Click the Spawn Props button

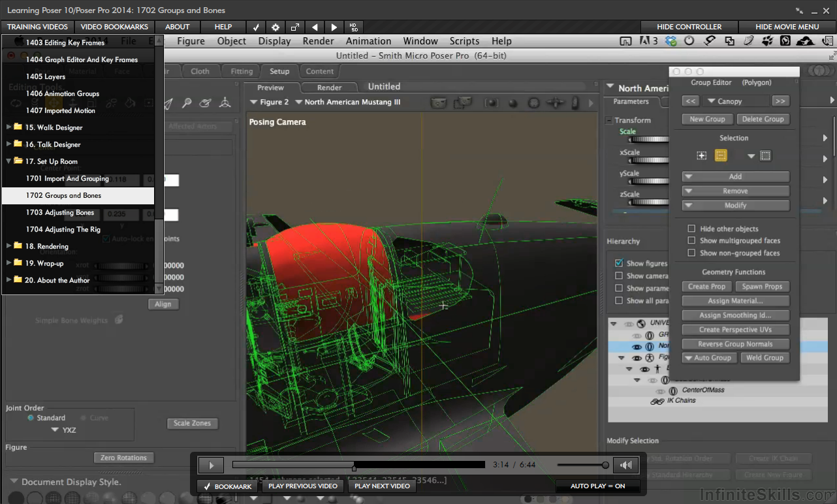(763, 287)
